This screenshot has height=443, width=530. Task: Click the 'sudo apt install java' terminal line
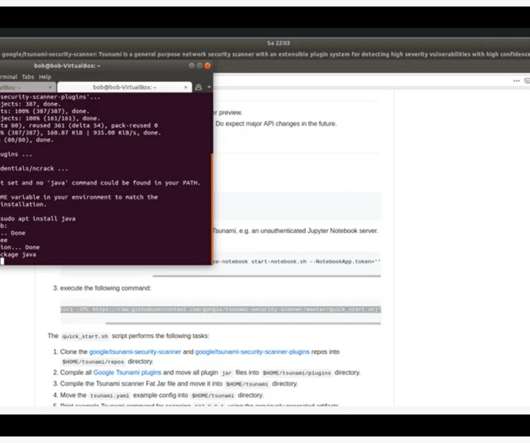(x=38, y=219)
